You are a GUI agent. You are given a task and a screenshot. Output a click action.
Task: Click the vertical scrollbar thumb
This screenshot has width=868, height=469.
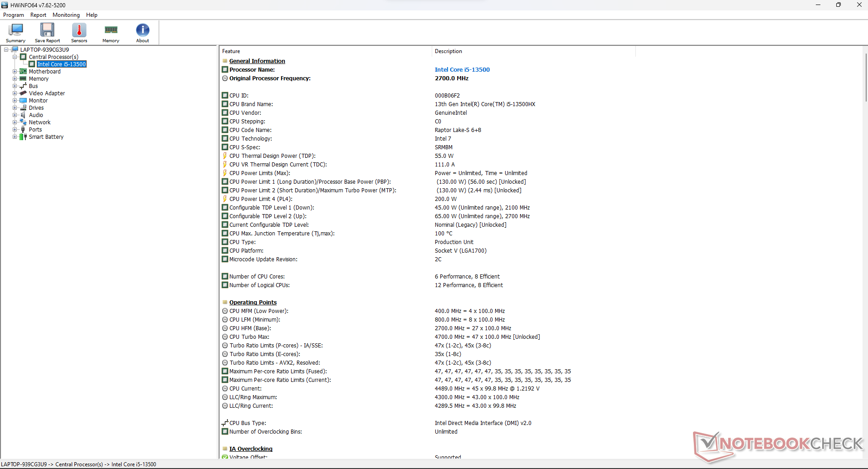[865, 77]
